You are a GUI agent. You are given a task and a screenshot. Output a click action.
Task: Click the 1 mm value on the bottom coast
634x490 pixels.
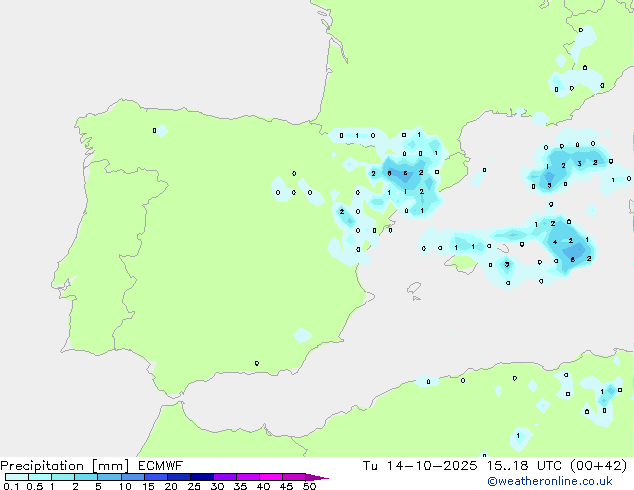[x=519, y=436]
